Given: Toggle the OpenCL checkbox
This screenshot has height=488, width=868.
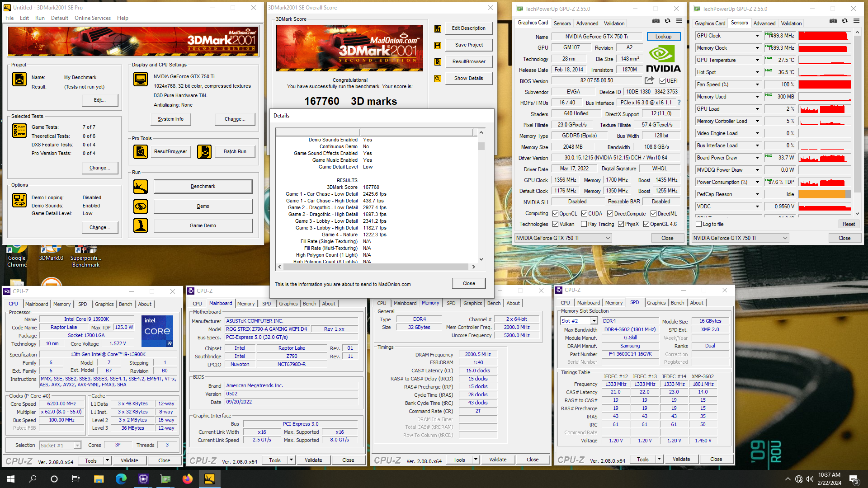Looking at the screenshot, I should click(x=556, y=214).
